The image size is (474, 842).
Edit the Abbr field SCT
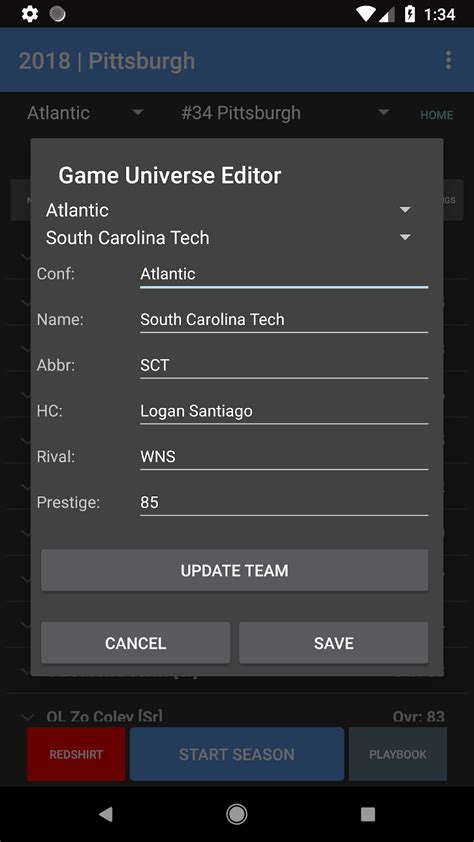284,366
